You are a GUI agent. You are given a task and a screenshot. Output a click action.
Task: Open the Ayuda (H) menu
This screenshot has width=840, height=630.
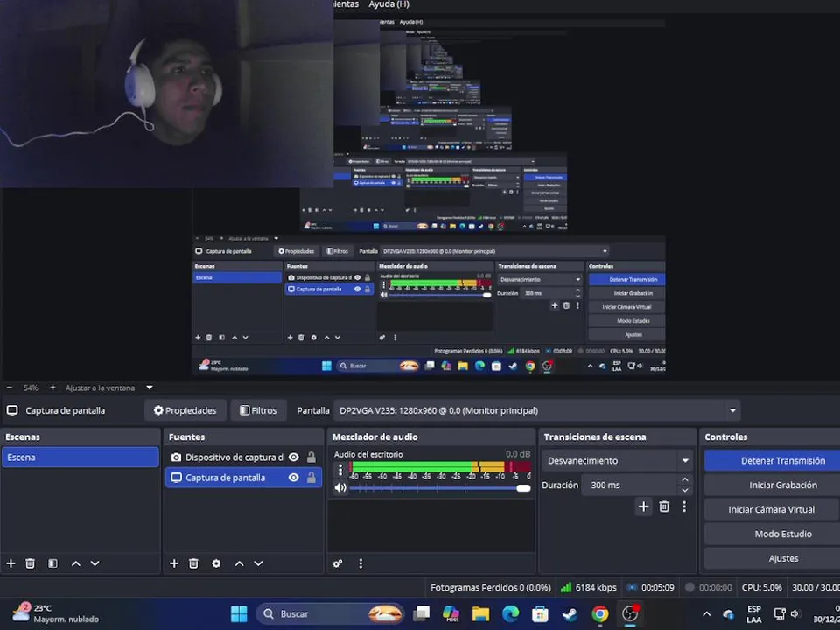coord(388,4)
